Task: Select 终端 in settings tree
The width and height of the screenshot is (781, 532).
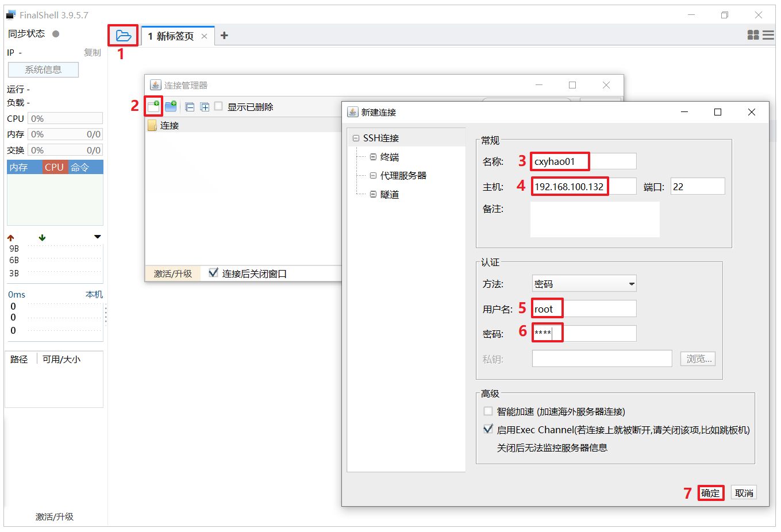Action: [x=389, y=157]
